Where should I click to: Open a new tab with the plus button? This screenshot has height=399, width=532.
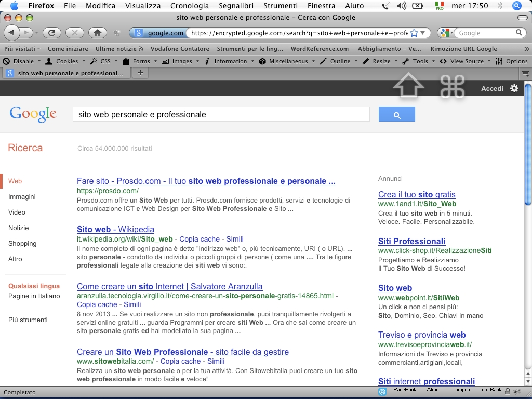pos(140,73)
